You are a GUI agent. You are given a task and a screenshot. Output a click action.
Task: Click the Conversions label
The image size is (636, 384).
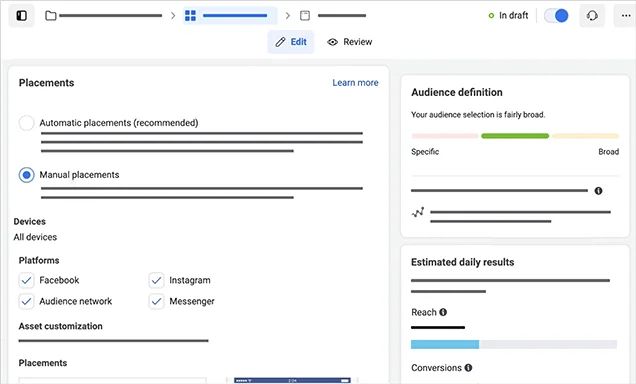click(436, 368)
